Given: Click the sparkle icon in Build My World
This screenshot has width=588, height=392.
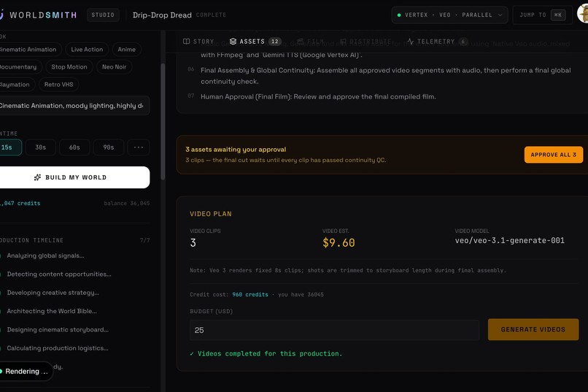Looking at the screenshot, I should click(37, 177).
